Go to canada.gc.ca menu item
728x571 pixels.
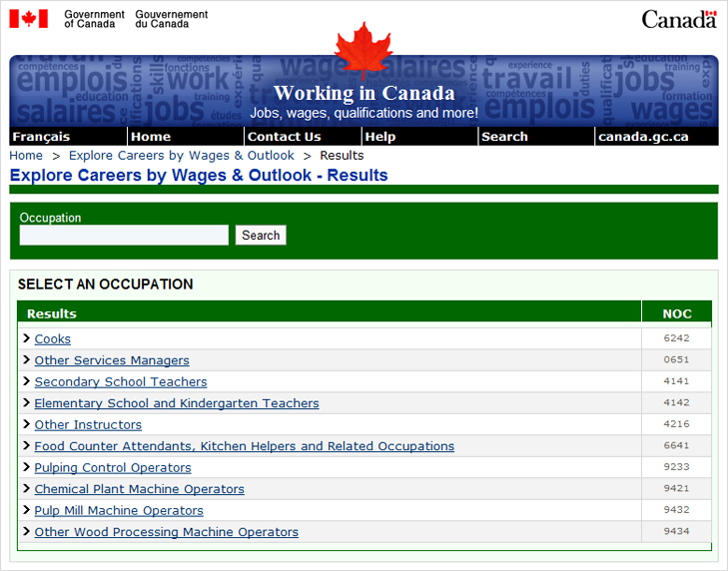[x=657, y=137]
